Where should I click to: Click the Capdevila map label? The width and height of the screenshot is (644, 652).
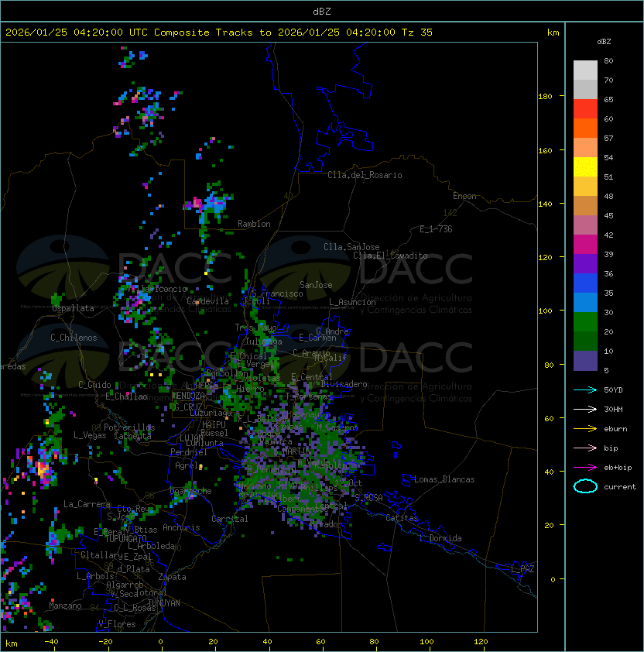(x=208, y=301)
